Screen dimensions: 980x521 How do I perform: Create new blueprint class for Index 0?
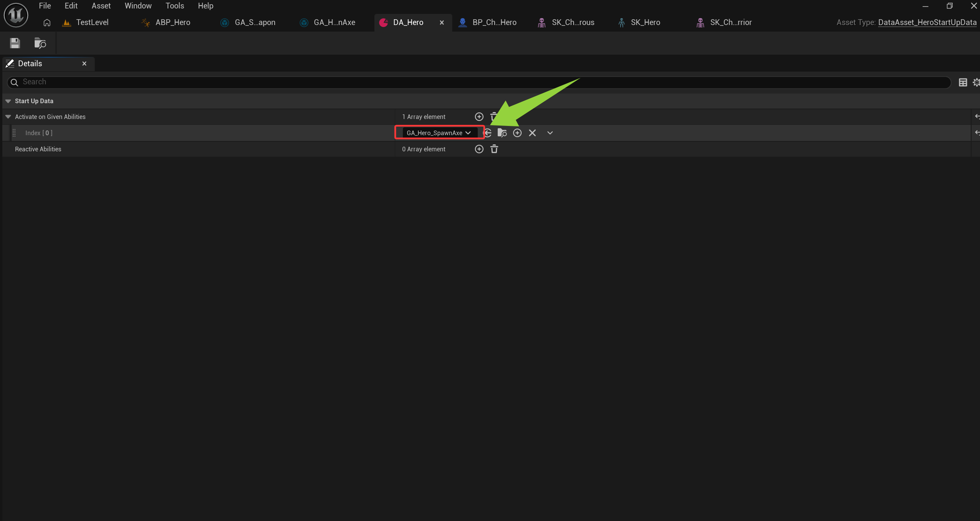point(517,133)
